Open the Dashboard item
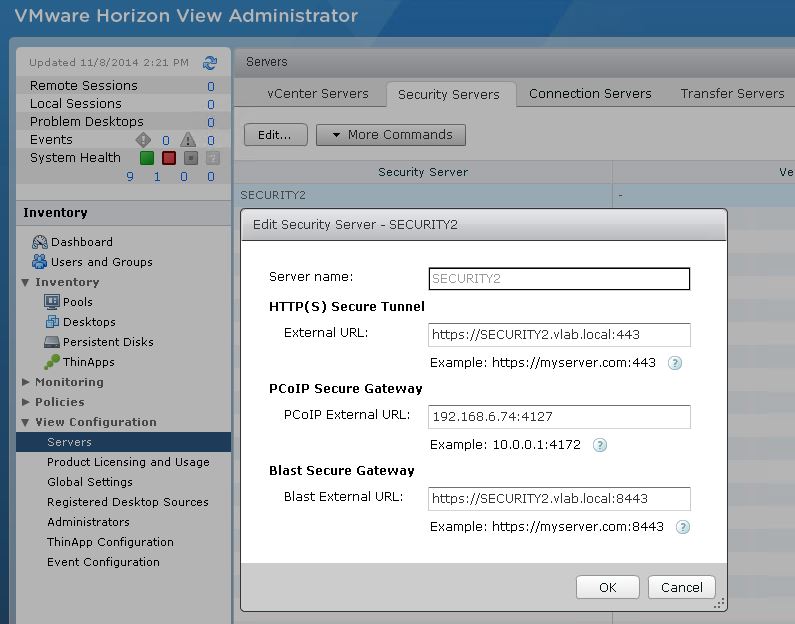The height and width of the screenshot is (624, 795). click(82, 242)
